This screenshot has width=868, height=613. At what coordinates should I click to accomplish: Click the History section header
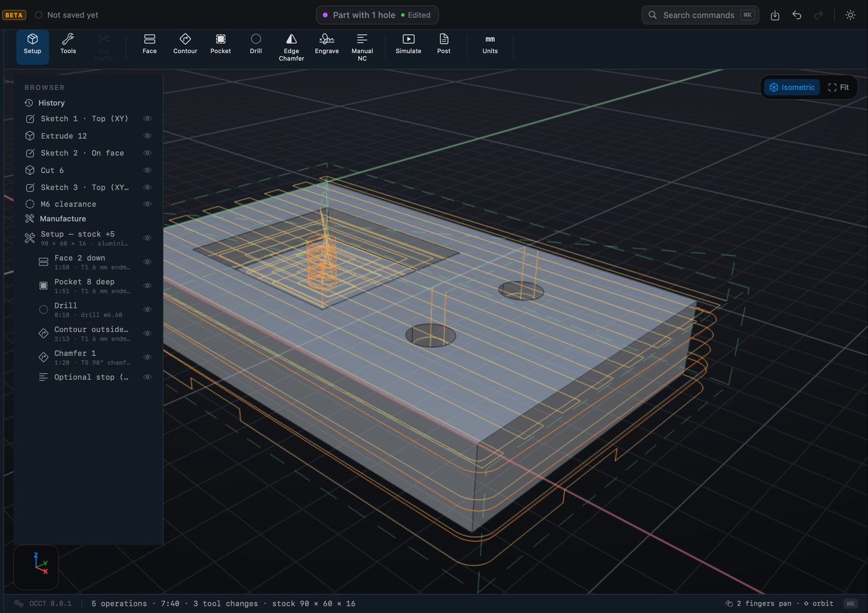pyautogui.click(x=52, y=103)
